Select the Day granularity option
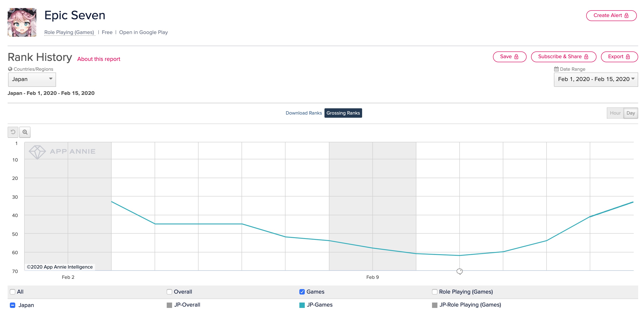This screenshot has height=320, width=644. coord(631,113)
